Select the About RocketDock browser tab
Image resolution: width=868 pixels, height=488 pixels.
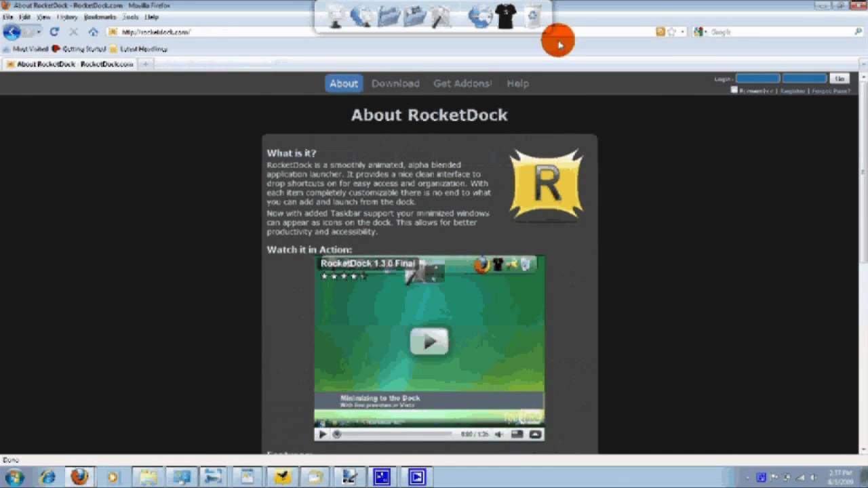pyautogui.click(x=70, y=64)
